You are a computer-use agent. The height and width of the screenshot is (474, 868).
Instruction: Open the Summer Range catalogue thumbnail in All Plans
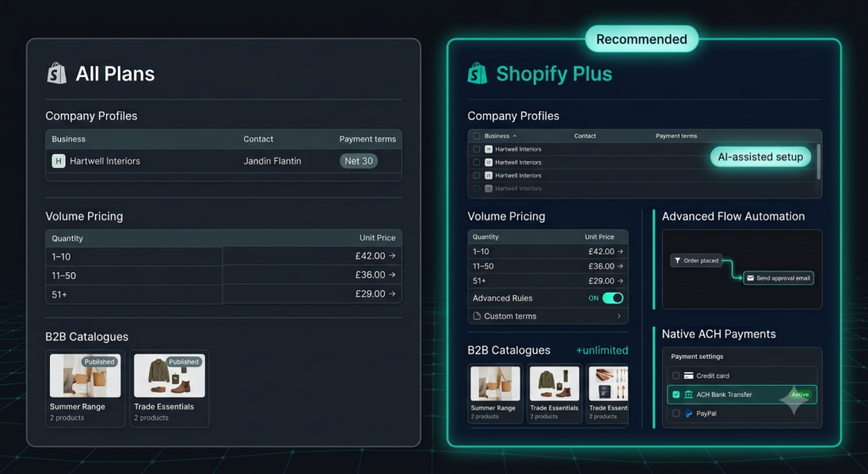coord(86,376)
